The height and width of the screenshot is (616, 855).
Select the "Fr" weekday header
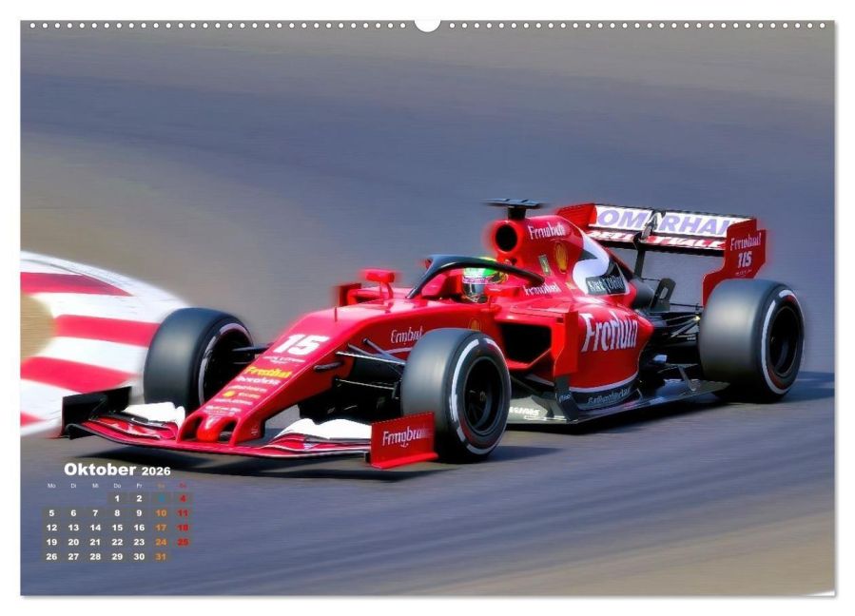139,486
